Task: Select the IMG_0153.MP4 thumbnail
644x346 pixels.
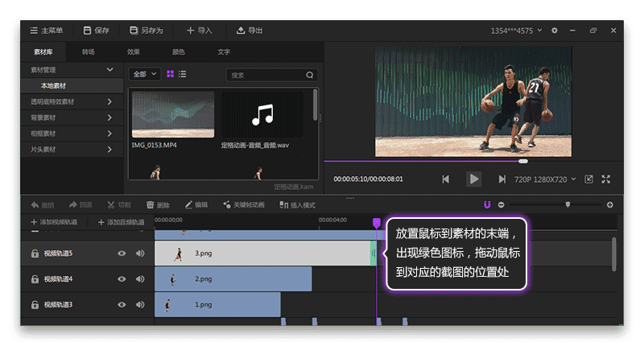Action: [173, 114]
